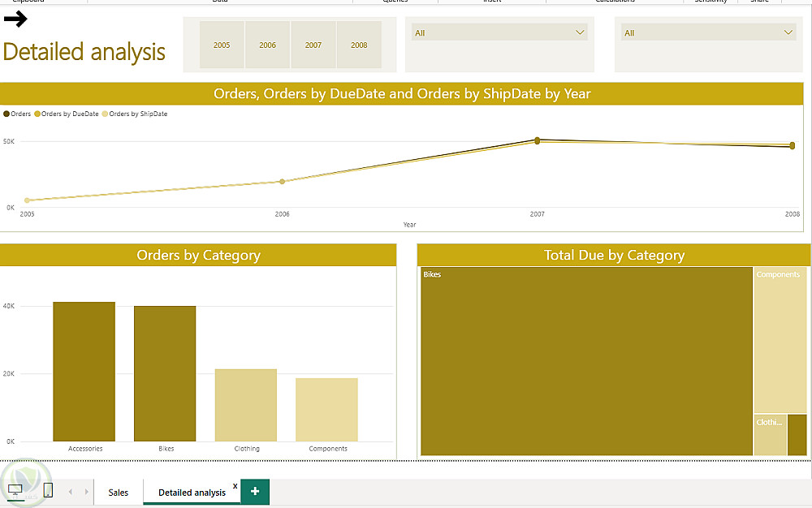Switch to mobile layout view icon
Screen dimensions: 812x508
(48, 490)
